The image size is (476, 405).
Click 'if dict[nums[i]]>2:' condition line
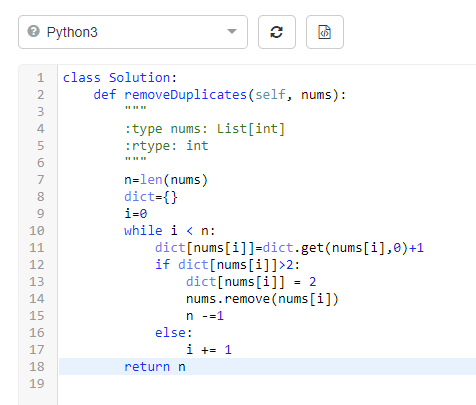click(227, 265)
